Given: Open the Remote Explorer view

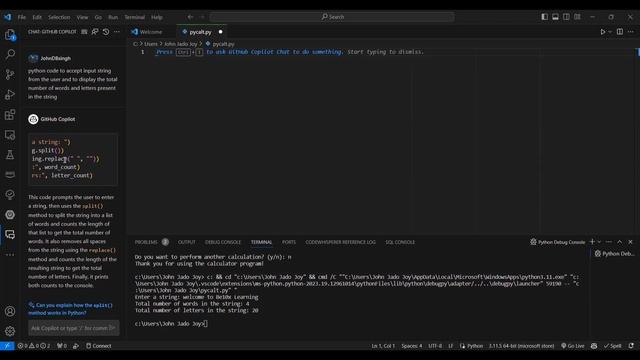Looking at the screenshot, I should tap(10, 135).
